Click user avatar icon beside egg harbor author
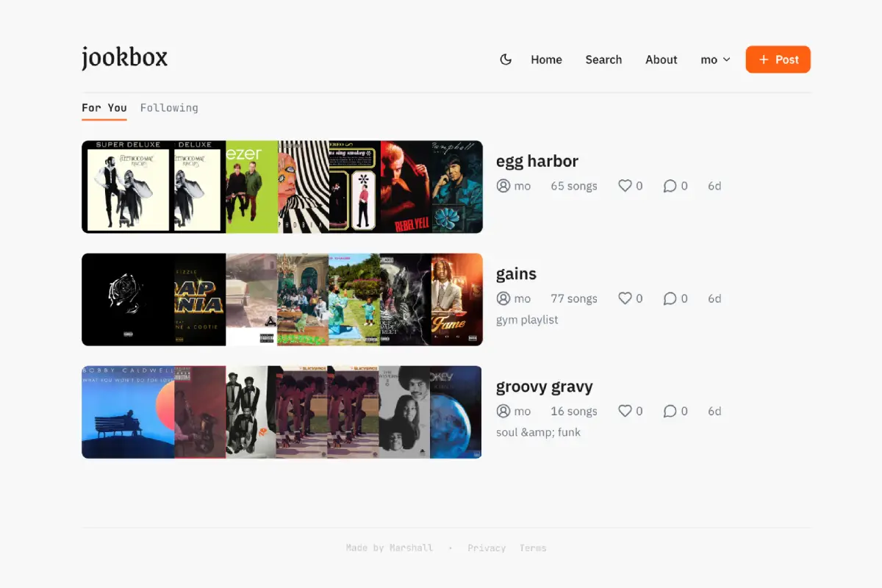Viewport: 882px width, 588px height. pyautogui.click(x=503, y=186)
